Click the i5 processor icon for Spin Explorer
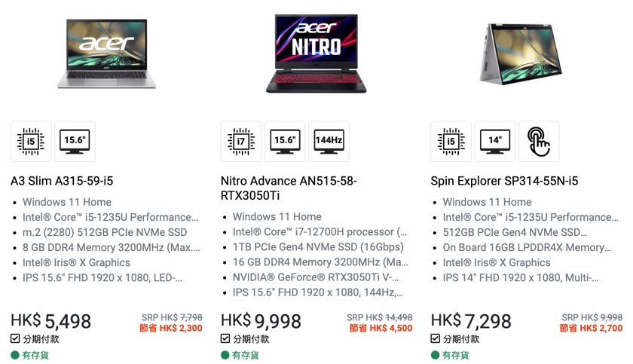633x364 pixels. pos(451,141)
